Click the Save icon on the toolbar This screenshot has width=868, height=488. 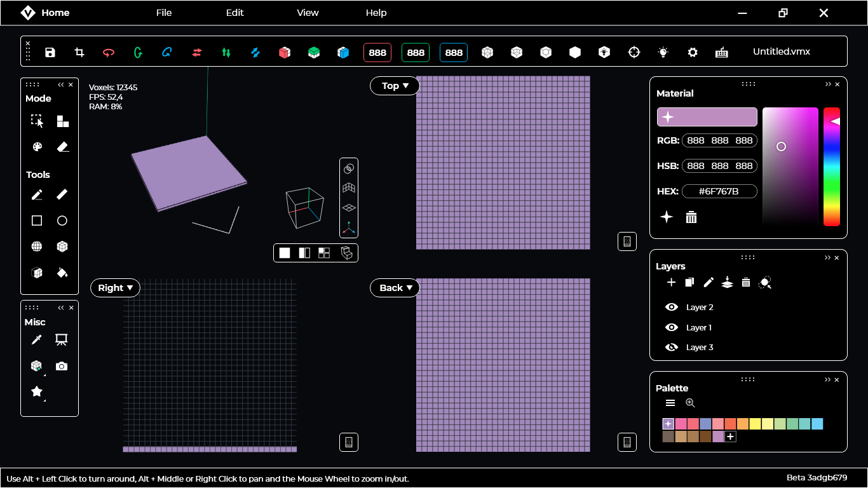[50, 52]
